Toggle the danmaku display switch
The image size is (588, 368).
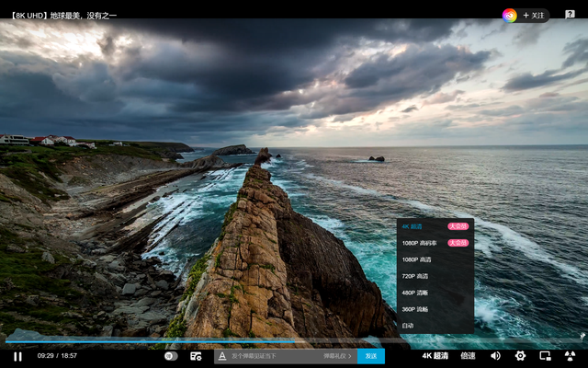click(x=171, y=356)
